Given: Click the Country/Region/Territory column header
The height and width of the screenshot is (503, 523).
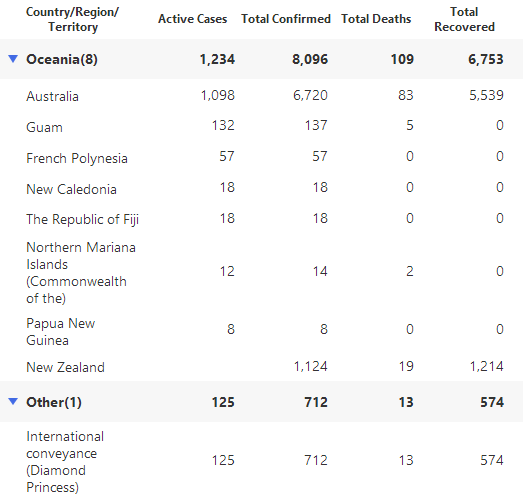Looking at the screenshot, I should coord(72,19).
